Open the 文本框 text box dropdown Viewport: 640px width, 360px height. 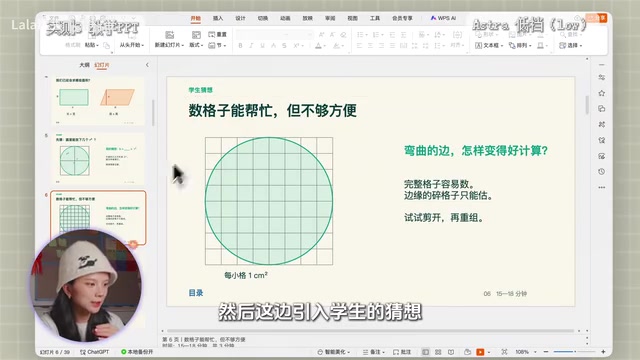[489, 46]
